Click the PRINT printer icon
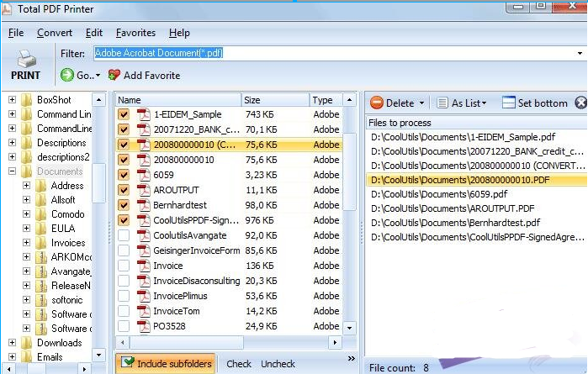588x374 pixels. 26,60
